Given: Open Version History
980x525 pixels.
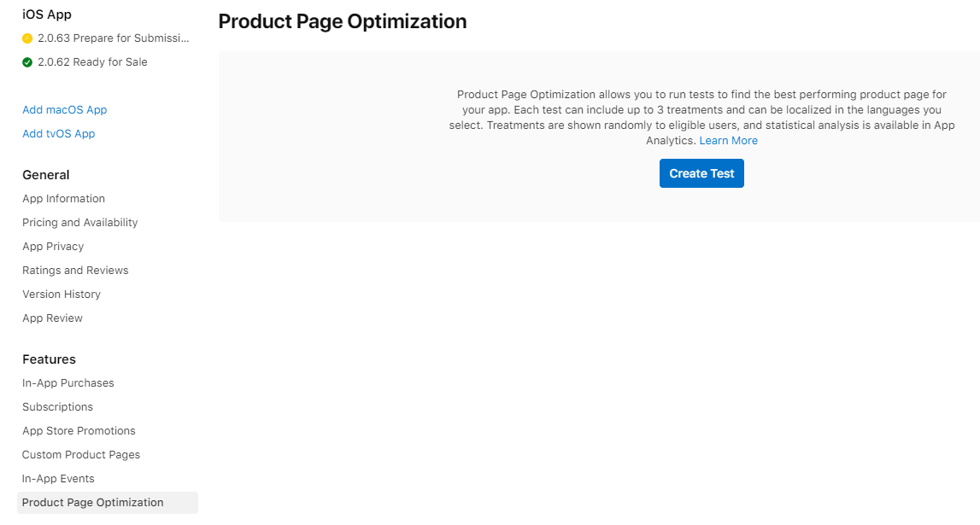Looking at the screenshot, I should pyautogui.click(x=61, y=294).
